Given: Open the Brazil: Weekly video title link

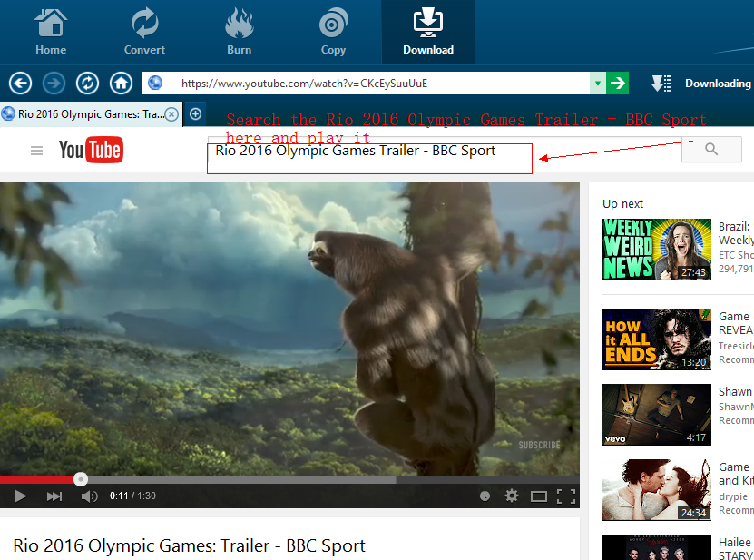Looking at the screenshot, I should pyautogui.click(x=736, y=233).
